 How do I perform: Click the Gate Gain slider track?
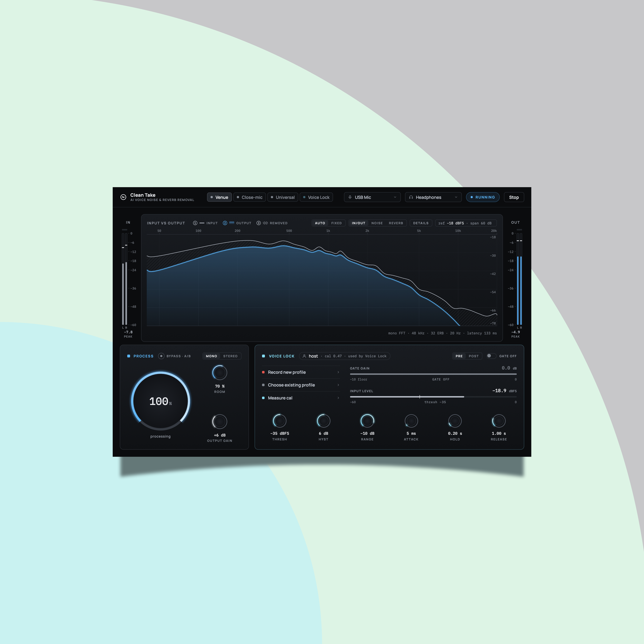pos(433,374)
